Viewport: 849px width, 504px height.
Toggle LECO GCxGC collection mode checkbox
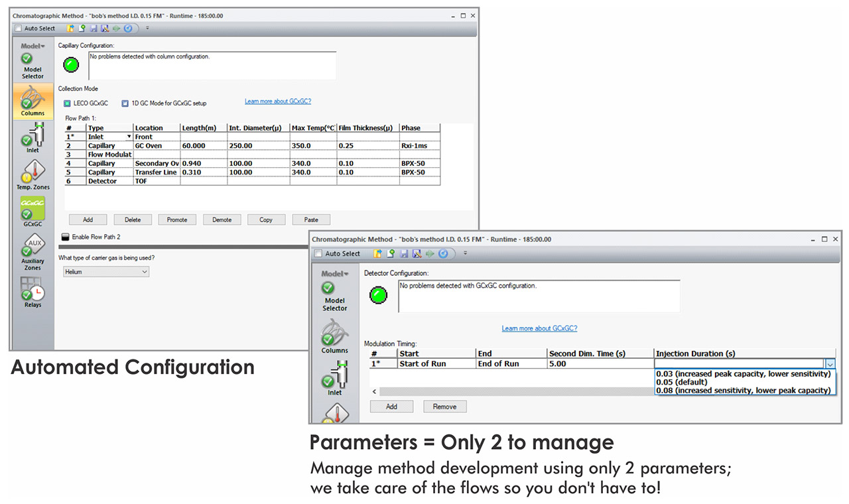68,103
